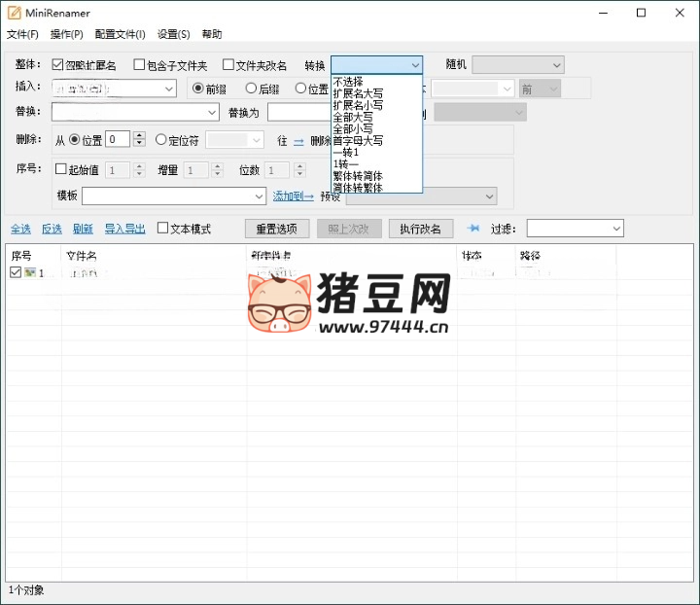The width and height of the screenshot is (700, 605).
Task: Click the pin icon beside 过滤
Action: (473, 229)
